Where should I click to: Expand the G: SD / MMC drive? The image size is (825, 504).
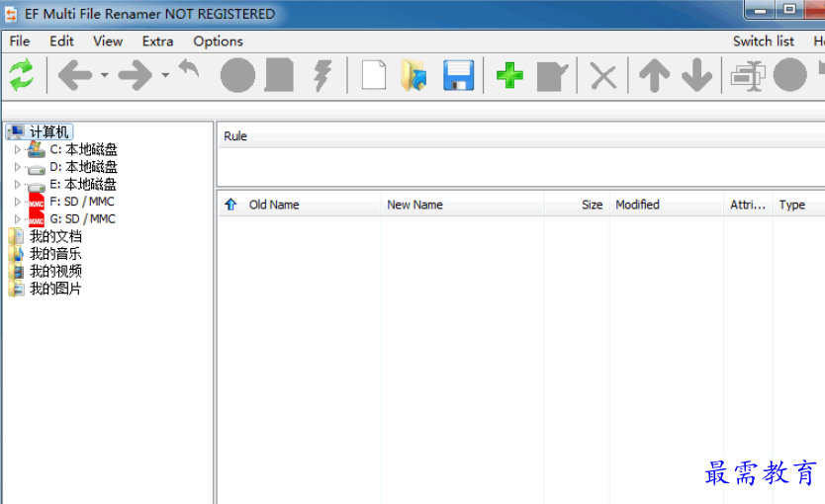[18, 219]
